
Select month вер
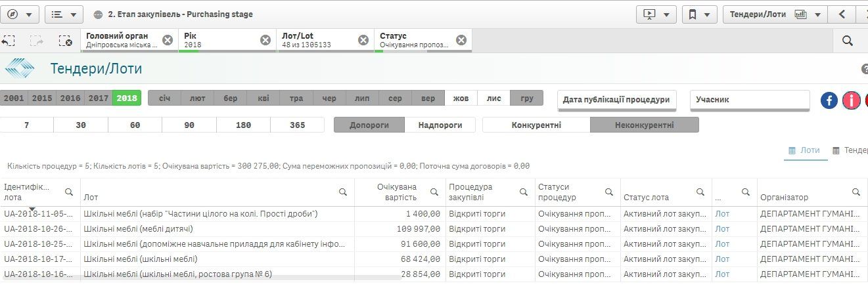428,98
